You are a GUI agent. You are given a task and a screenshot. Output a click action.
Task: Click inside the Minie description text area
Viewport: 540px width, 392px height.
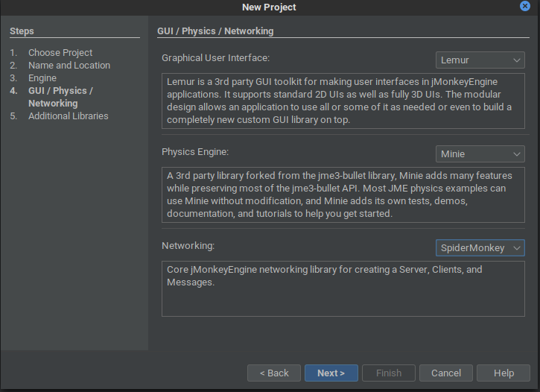click(x=343, y=195)
